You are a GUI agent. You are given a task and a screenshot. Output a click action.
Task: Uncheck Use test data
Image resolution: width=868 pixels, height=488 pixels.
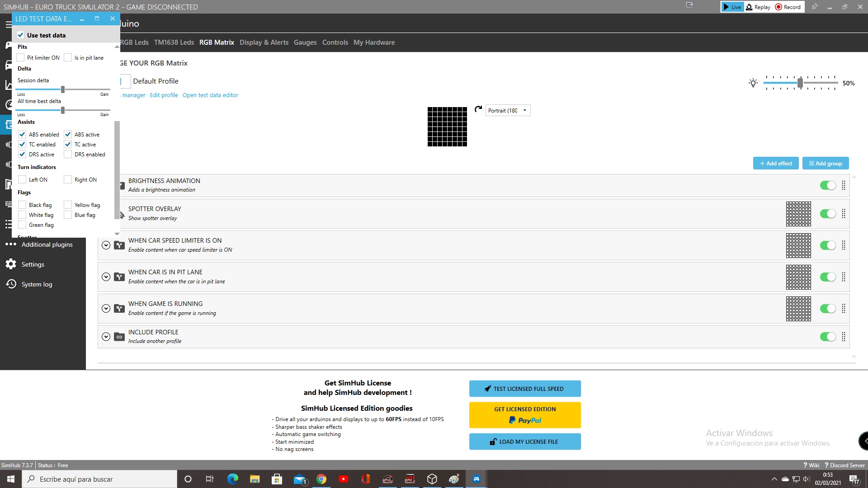20,35
